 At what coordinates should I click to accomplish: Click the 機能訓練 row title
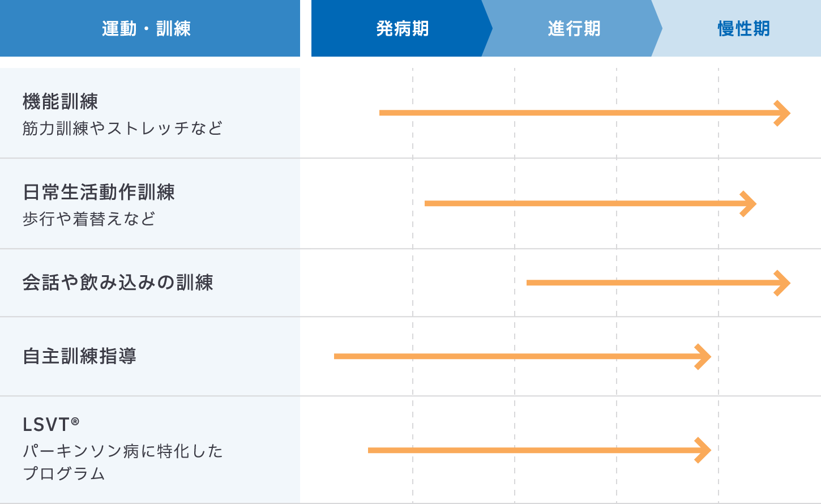point(61,101)
